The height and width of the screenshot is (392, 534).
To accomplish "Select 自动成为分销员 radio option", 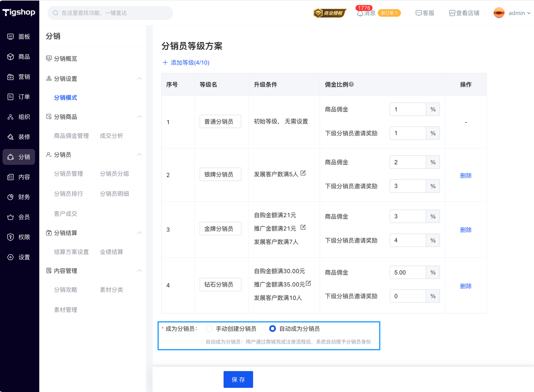I will tap(273, 329).
